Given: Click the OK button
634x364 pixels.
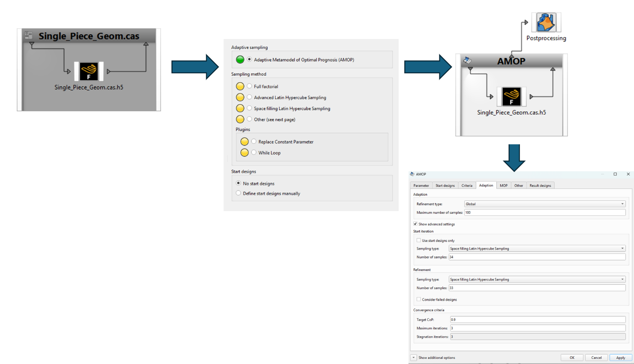Looking at the screenshot, I should tap(572, 358).
